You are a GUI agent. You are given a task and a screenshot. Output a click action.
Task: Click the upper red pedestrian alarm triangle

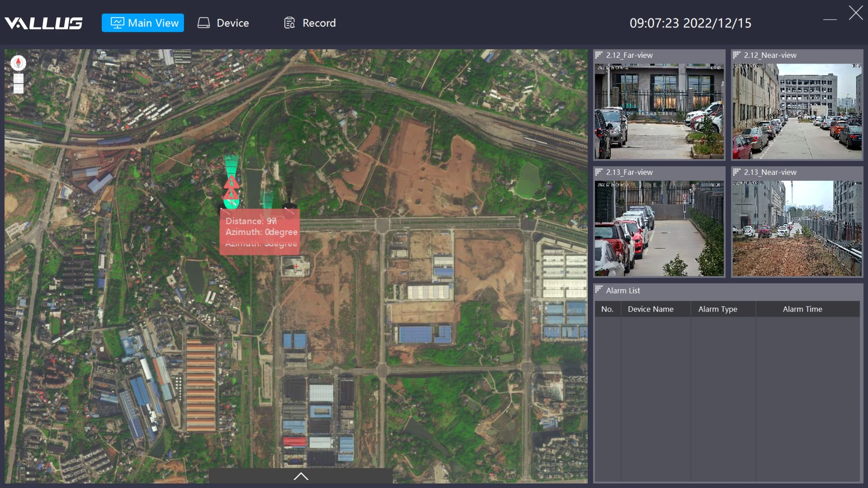(231, 181)
